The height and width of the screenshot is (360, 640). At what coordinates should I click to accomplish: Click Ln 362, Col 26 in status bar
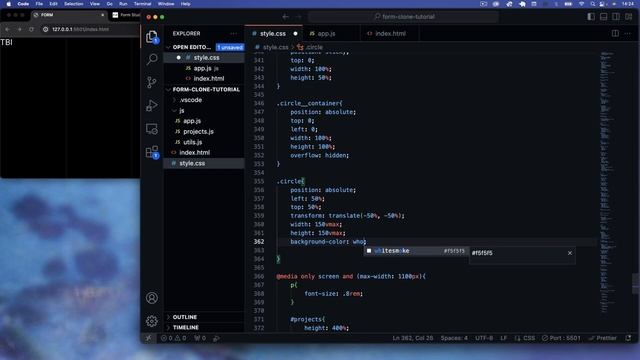(413, 338)
